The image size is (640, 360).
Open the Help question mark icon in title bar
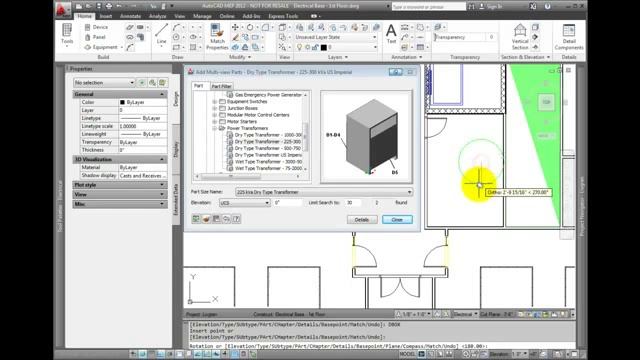click(x=548, y=6)
